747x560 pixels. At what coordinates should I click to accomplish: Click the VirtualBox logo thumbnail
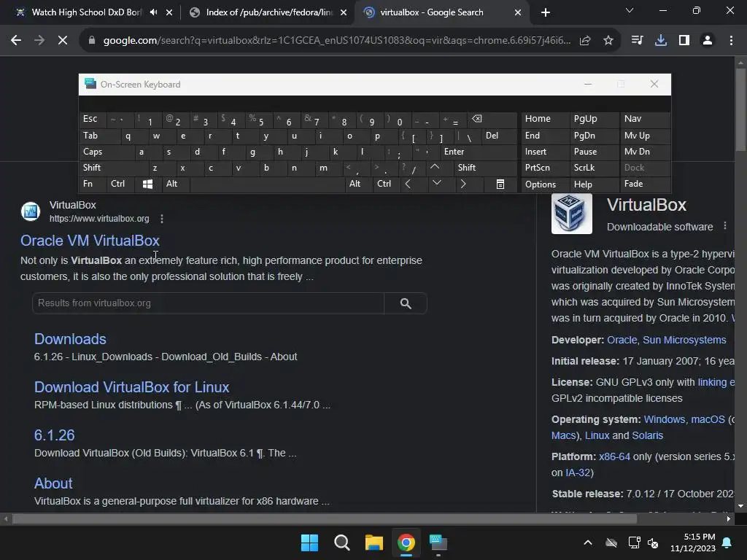[572, 214]
